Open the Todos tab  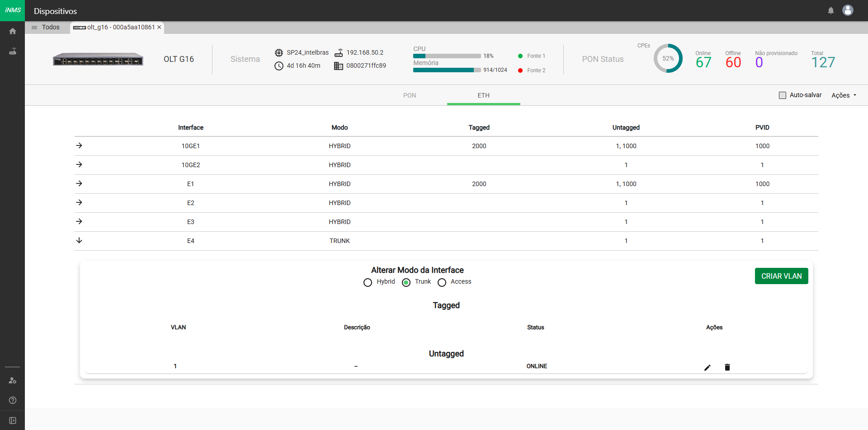coord(51,27)
